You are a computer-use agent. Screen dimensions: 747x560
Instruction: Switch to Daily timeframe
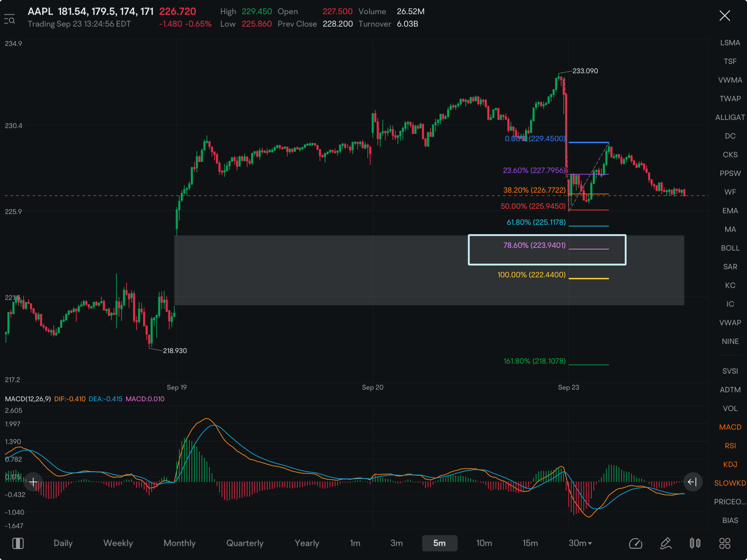63,543
